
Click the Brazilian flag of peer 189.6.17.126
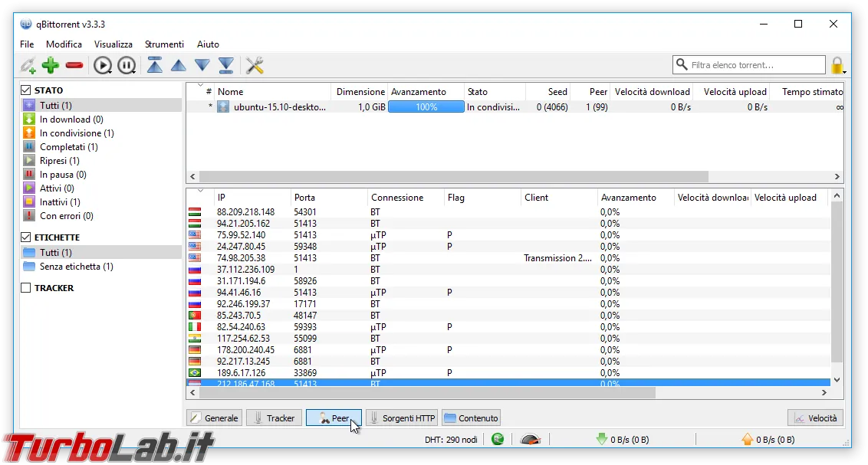(194, 372)
